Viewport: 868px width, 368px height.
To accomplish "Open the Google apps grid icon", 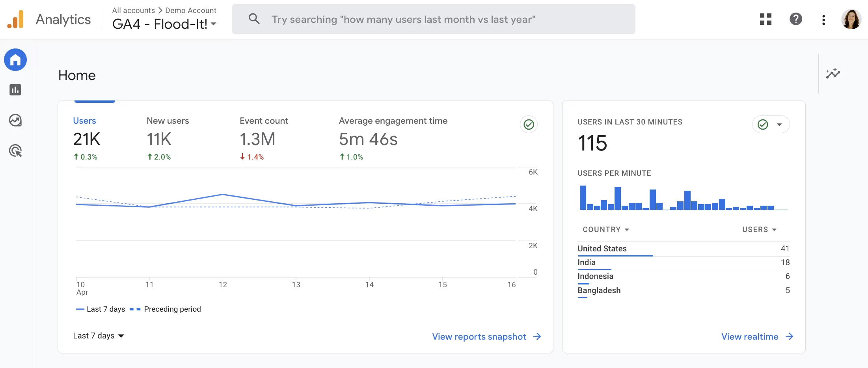I will point(766,19).
